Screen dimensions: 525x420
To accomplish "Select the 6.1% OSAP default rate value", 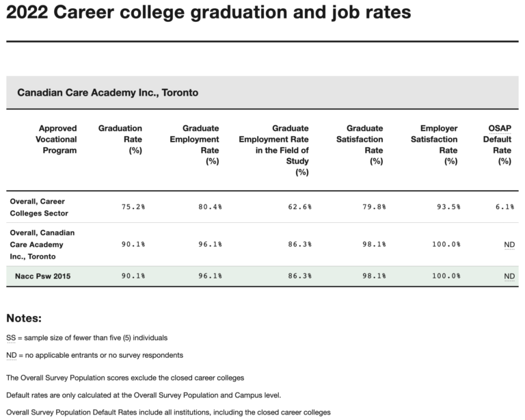I will point(504,207).
